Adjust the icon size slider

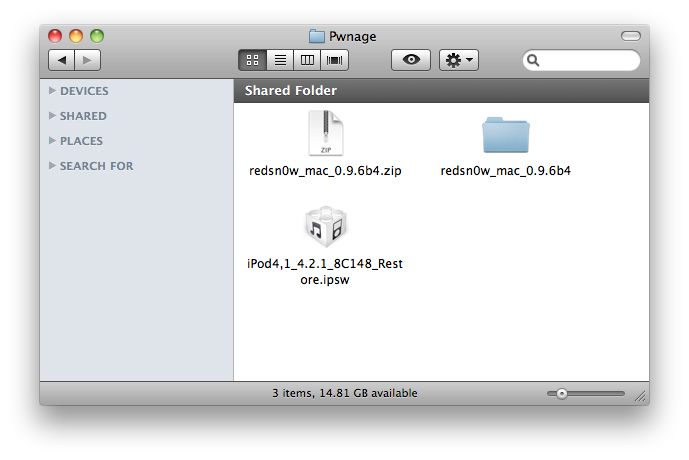(x=585, y=394)
